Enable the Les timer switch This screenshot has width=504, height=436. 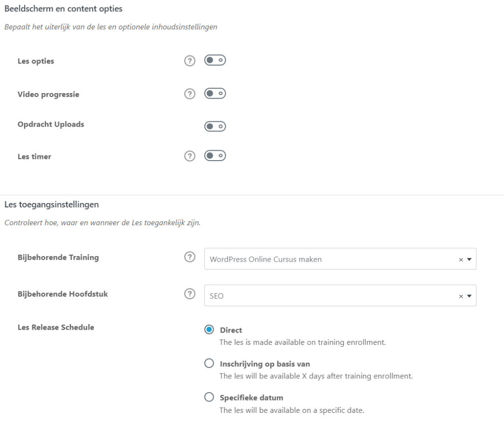pyautogui.click(x=215, y=156)
